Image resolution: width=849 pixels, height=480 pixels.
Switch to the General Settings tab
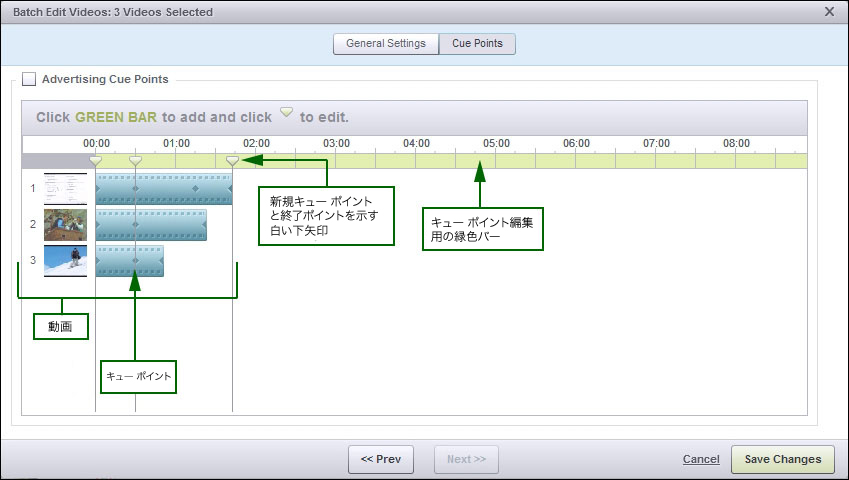pos(386,44)
